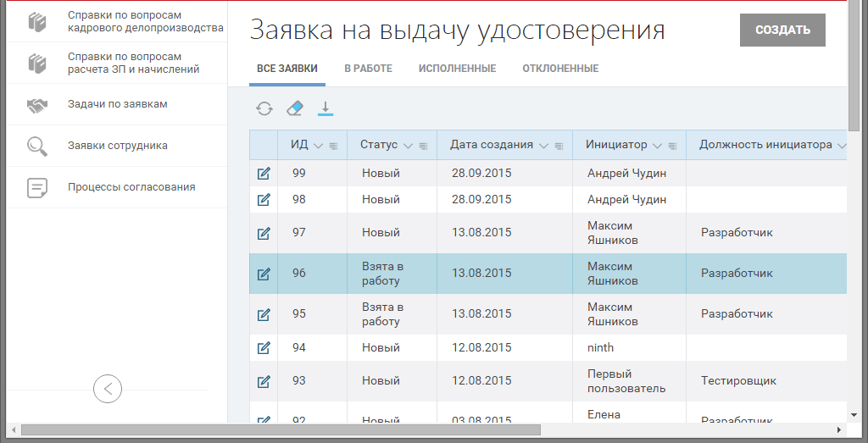
Task: Expand the ИД column sort dropdown
Action: (319, 146)
